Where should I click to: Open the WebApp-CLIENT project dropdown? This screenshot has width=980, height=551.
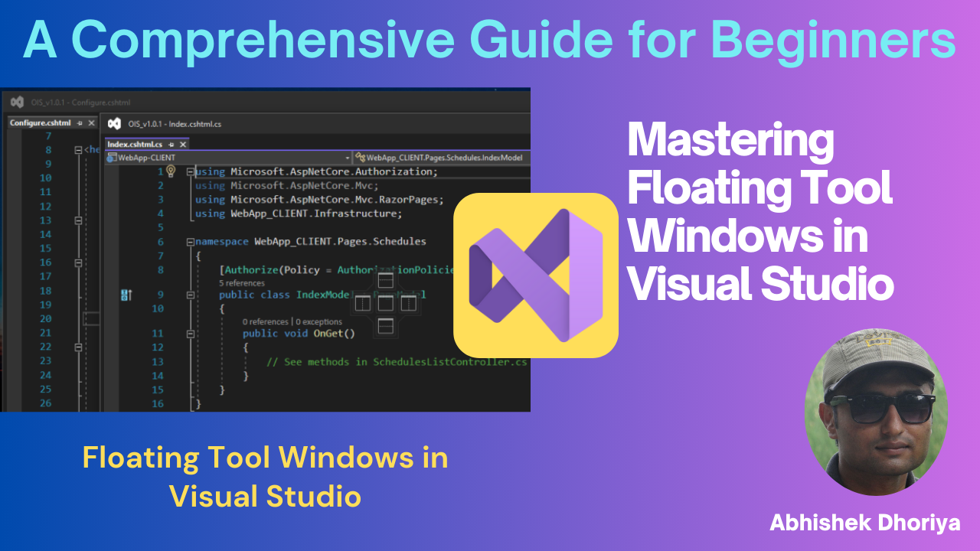348,158
